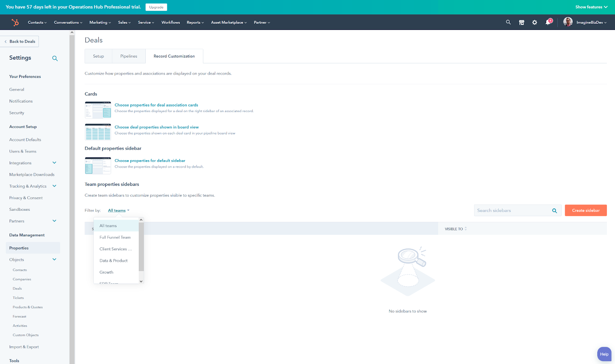The image size is (615, 364).
Task: Search settings with the magnifier icon
Action: point(55,58)
